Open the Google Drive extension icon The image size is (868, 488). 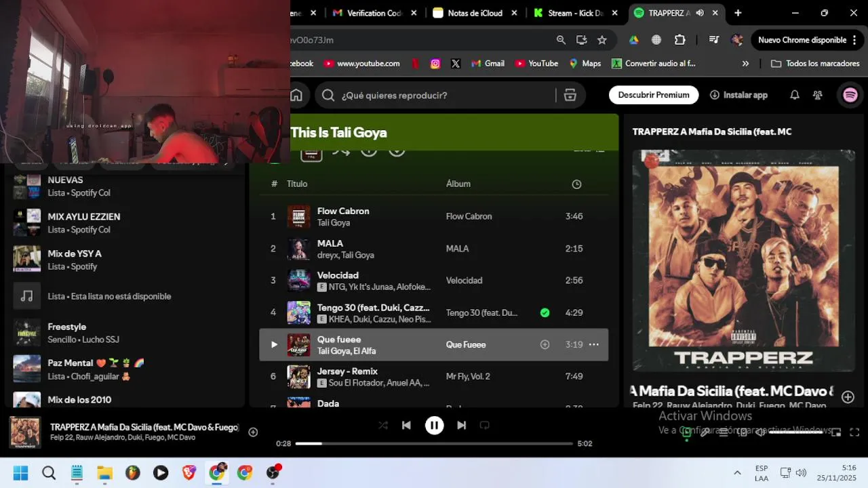tap(633, 40)
